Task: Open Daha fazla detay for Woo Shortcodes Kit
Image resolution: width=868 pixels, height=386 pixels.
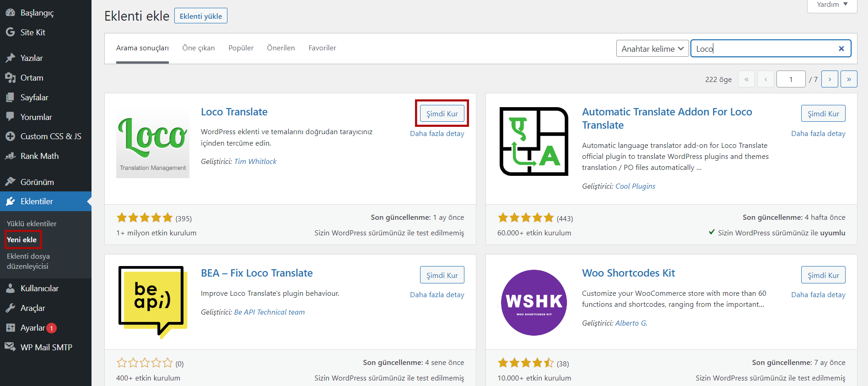Action: 818,295
